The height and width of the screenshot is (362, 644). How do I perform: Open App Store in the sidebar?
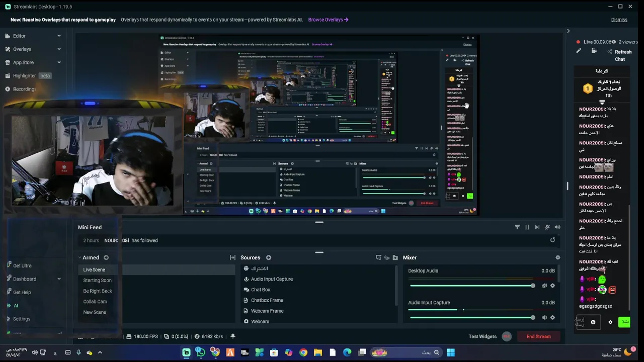pos(23,62)
